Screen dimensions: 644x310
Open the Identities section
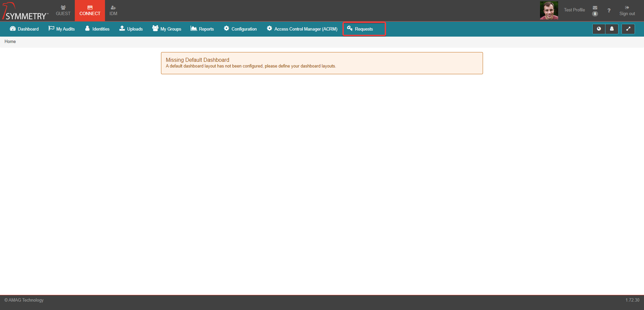tap(97, 29)
